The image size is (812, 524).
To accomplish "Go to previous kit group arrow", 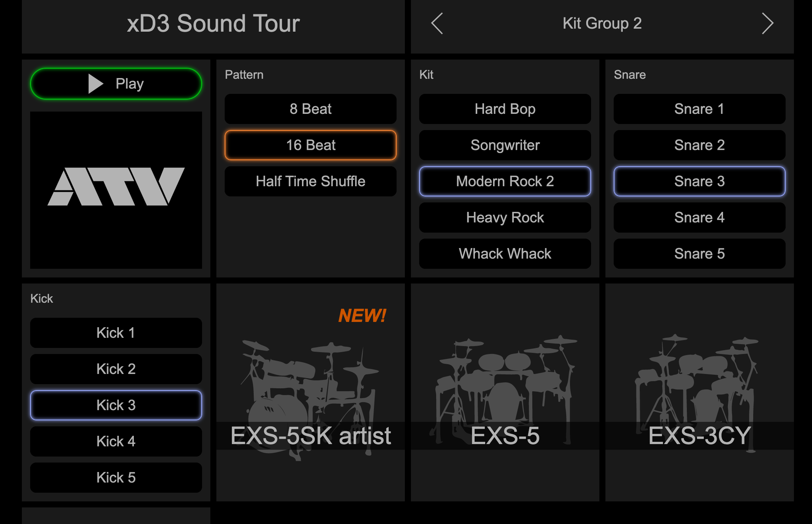I will tap(437, 23).
